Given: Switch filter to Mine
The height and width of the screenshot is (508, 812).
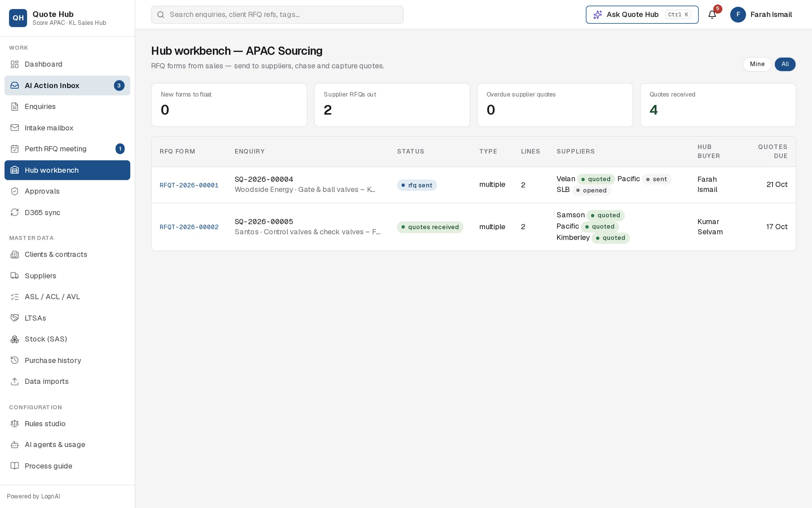Looking at the screenshot, I should pos(757,64).
